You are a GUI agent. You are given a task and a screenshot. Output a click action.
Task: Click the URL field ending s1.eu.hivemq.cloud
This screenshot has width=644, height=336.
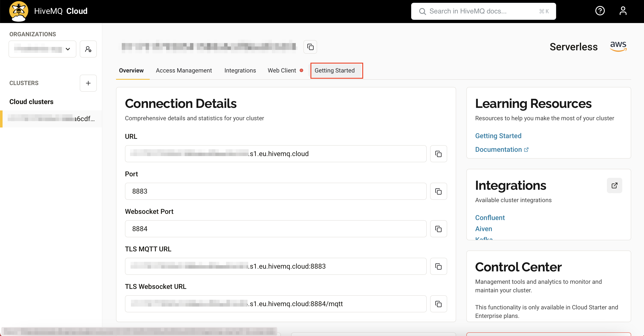point(276,154)
